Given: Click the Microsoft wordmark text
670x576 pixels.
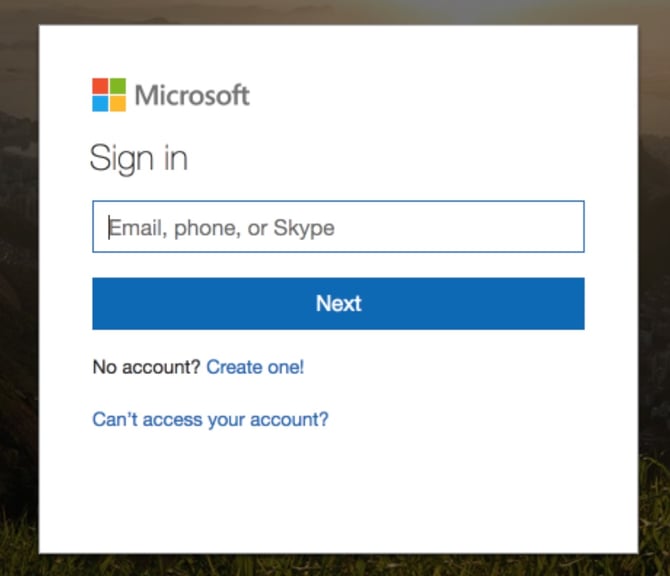Looking at the screenshot, I should [x=192, y=96].
